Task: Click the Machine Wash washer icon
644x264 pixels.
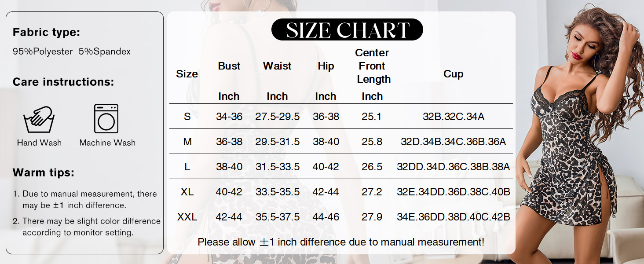Action: [106, 118]
